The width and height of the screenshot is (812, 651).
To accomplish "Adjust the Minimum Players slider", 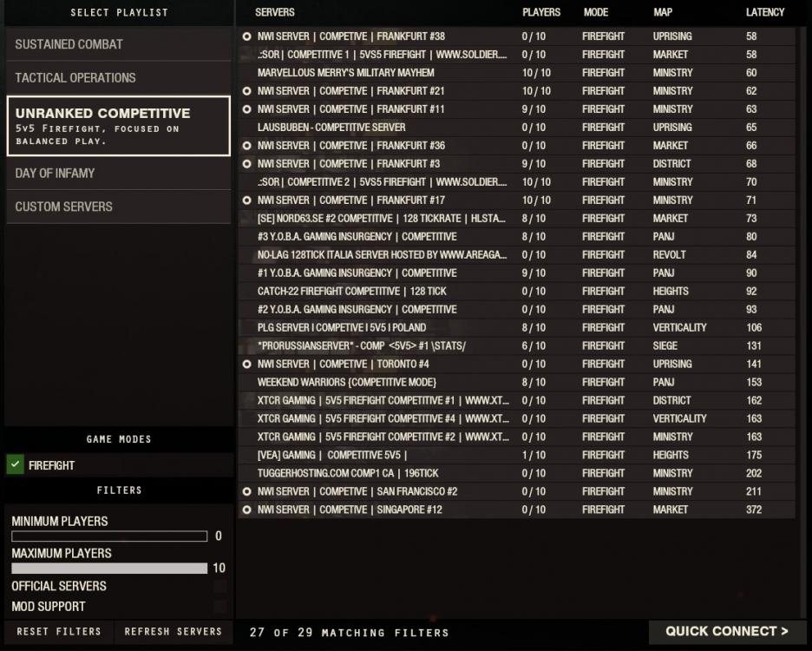I will (x=109, y=536).
